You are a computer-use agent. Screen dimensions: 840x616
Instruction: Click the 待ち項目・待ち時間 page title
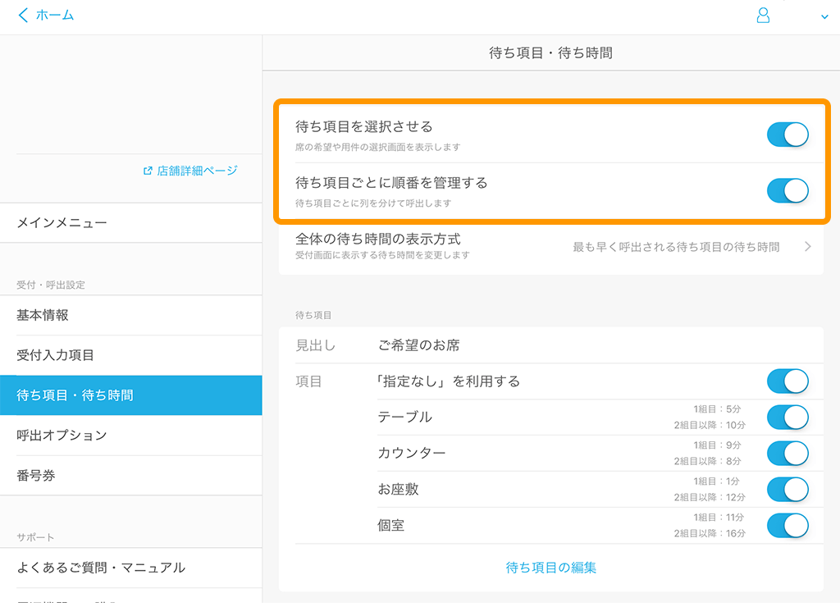coord(550,53)
